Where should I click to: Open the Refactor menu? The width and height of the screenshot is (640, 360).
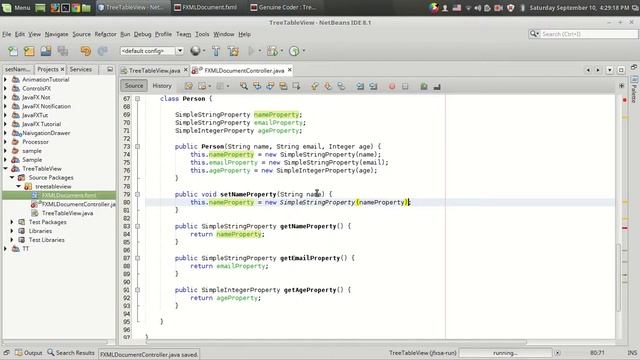pos(105,34)
